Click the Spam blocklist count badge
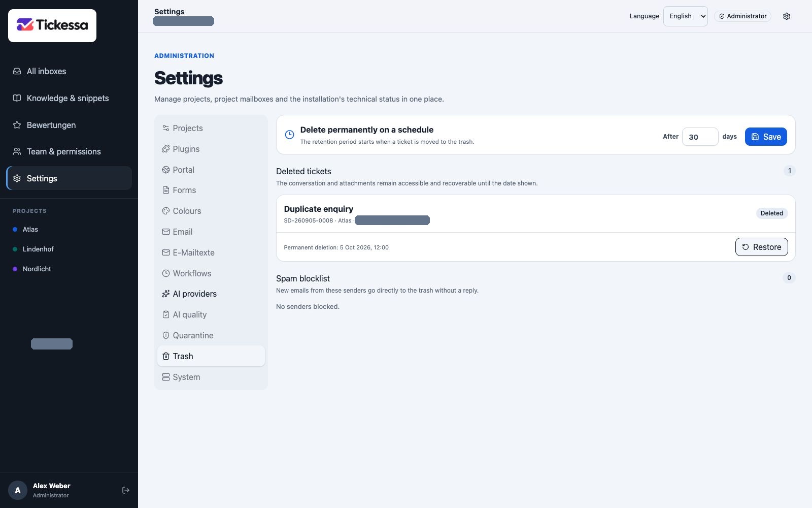This screenshot has width=812, height=508. (789, 278)
